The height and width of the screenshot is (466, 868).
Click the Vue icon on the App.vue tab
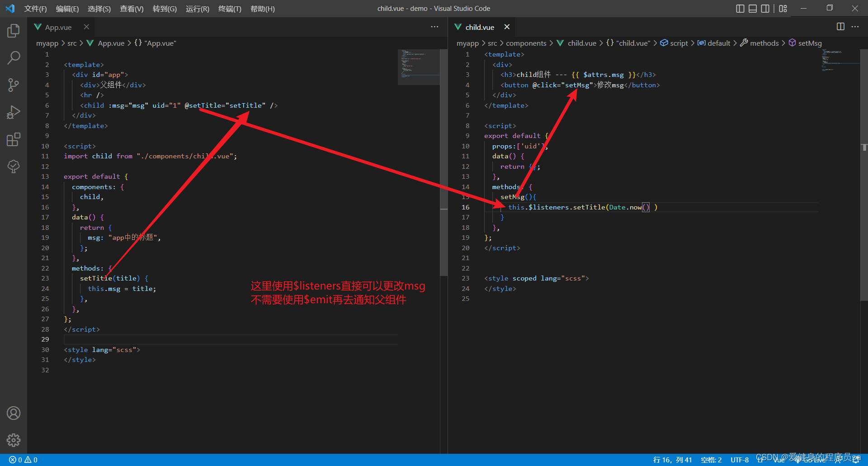tap(38, 27)
